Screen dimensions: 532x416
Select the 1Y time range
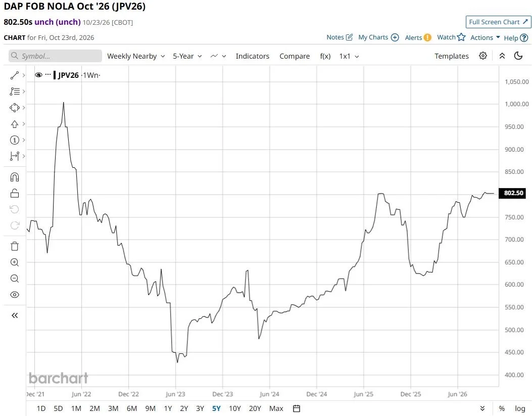pos(168,408)
